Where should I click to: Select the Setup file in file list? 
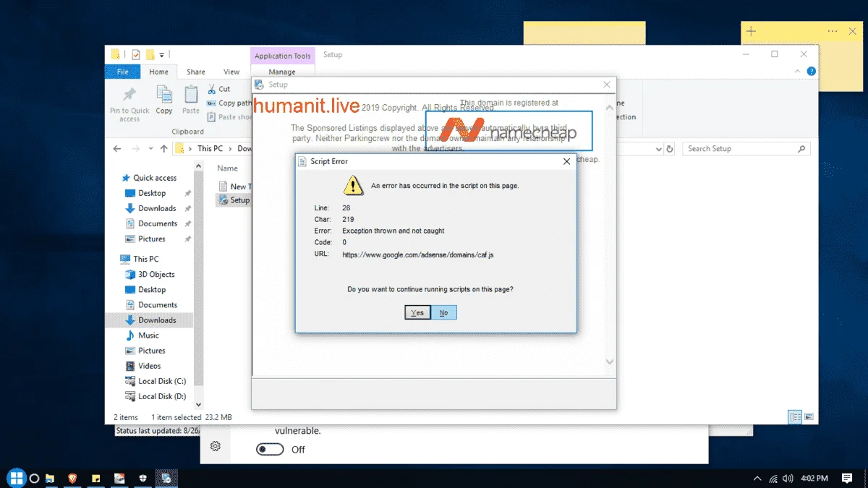234,200
